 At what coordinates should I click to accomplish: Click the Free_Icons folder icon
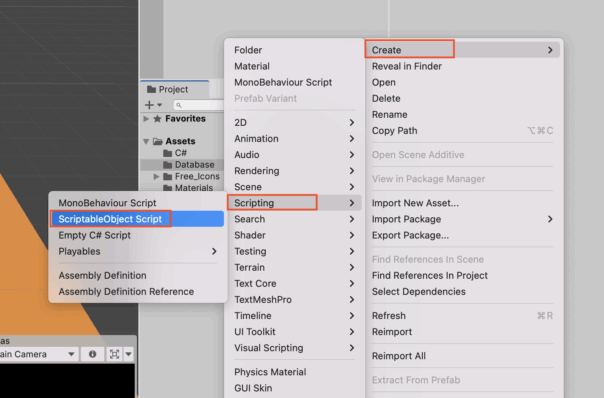168,176
